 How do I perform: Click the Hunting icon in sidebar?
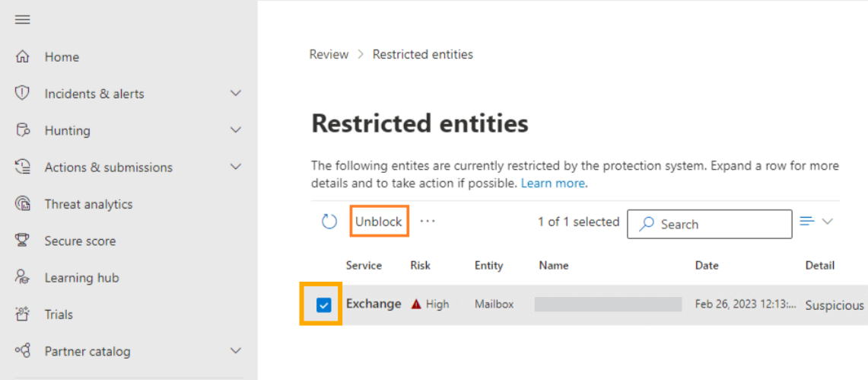22,131
